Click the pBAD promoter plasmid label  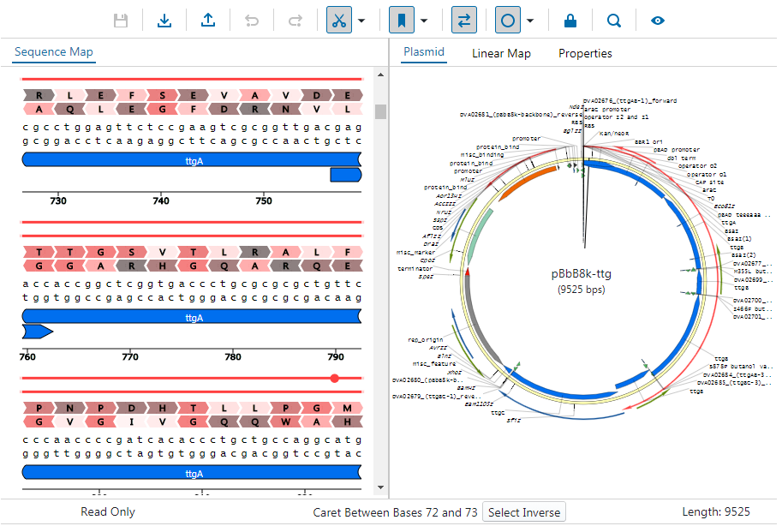[x=677, y=150]
